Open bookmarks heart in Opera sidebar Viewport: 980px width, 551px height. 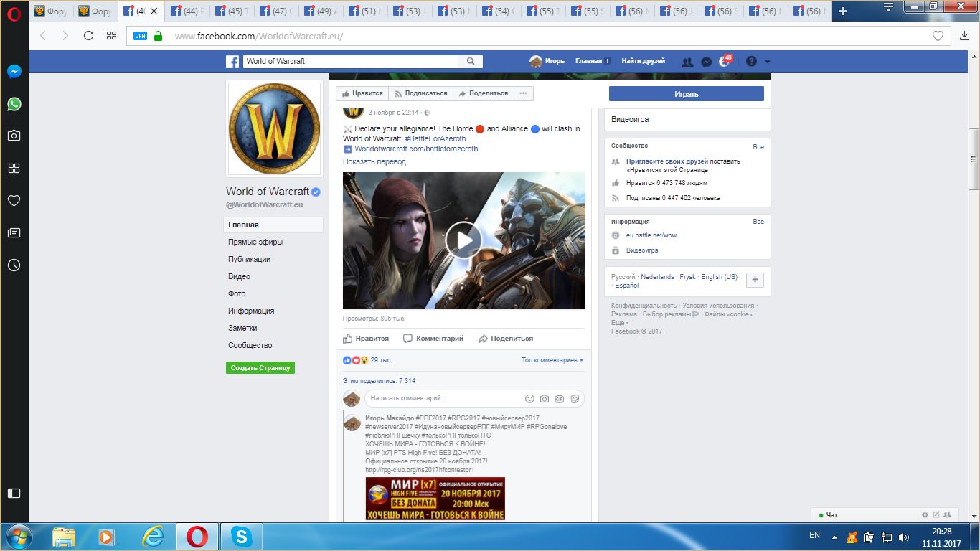click(14, 201)
